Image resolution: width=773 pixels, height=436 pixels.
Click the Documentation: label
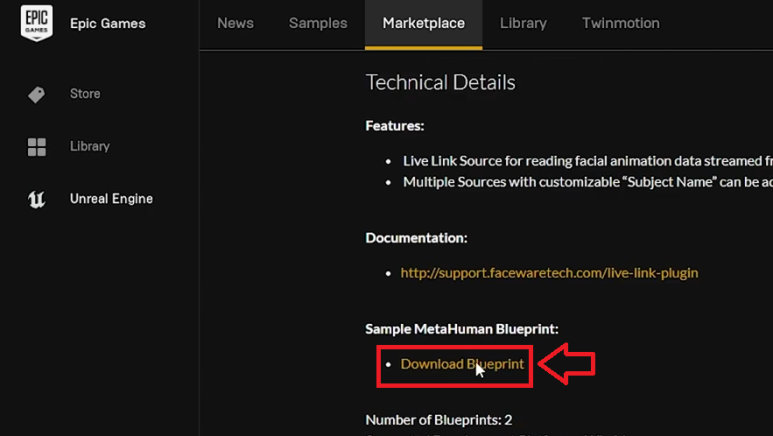click(416, 238)
